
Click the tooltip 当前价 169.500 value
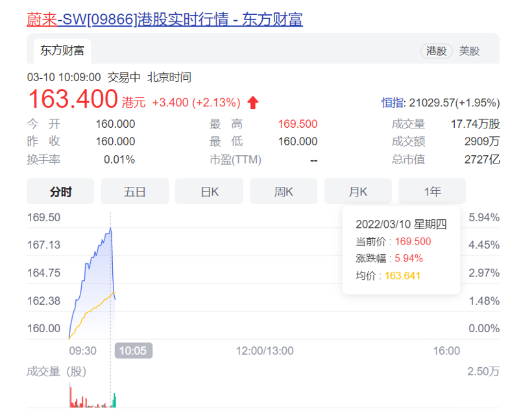pos(413,241)
